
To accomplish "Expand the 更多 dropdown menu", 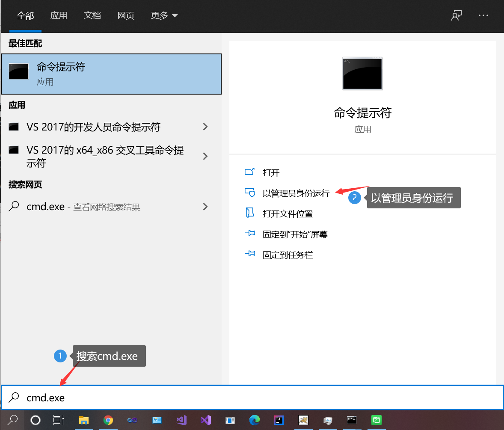I will pyautogui.click(x=164, y=15).
